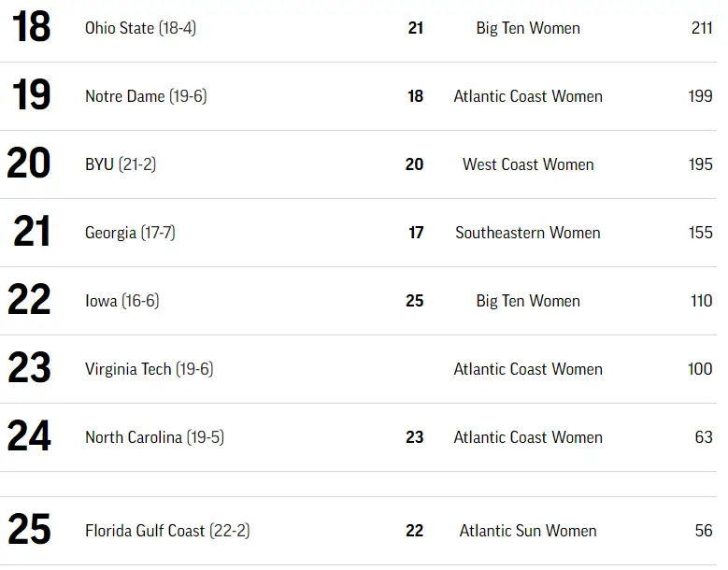Open the Ohio State (18-4) team link
728x570 pixels.
140,28
